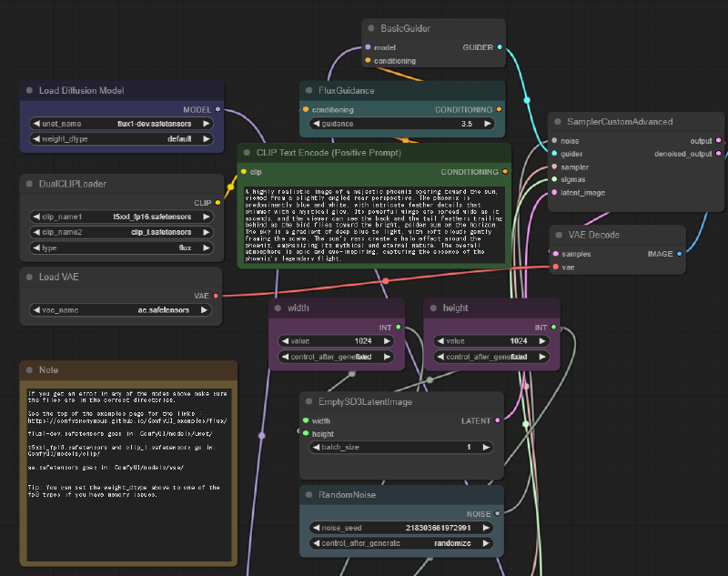Click the output socket on SamplerCustomAdvanced
Viewport: 728px width, 576px height.
(x=718, y=141)
